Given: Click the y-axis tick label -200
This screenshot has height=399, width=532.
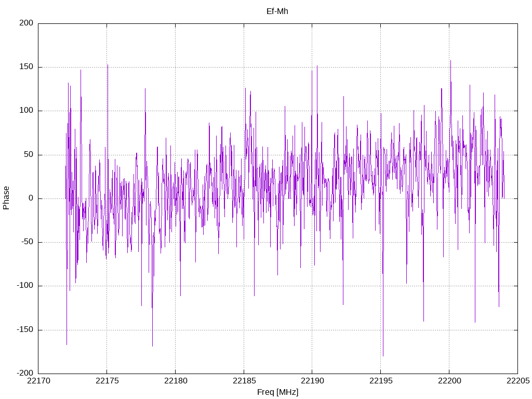Looking at the screenshot, I should click(25, 373).
